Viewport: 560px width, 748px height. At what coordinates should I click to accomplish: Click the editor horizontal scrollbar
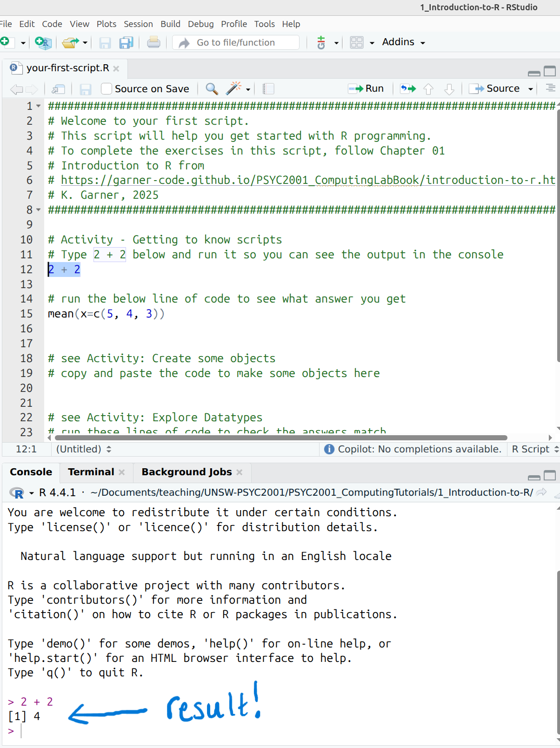(x=279, y=438)
